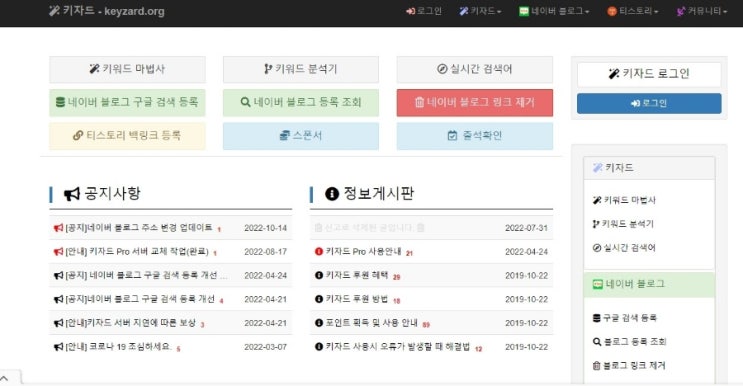This screenshot has height=386, width=743.
Task: Click the red 네이버 블로그 링크 제거 button
Action: coord(475,102)
